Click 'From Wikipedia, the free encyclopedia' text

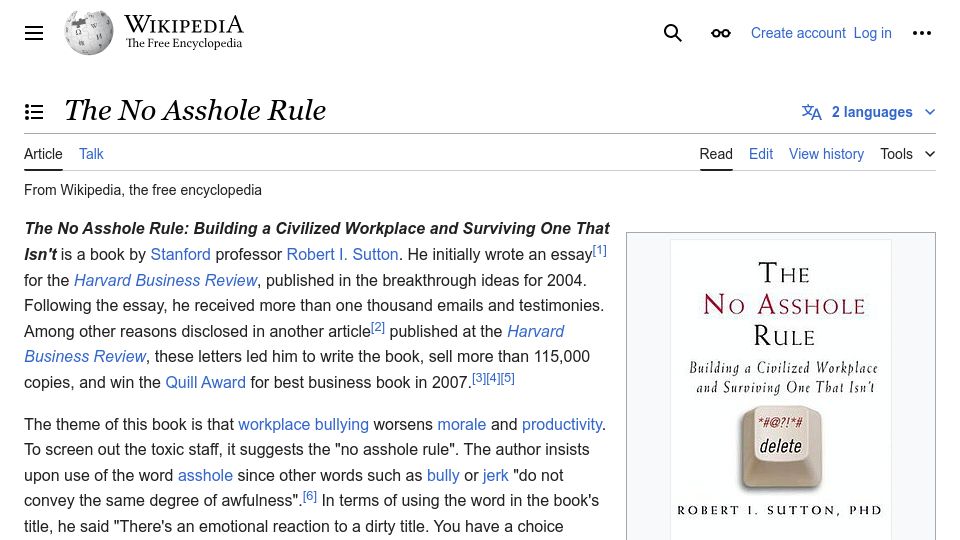click(143, 190)
